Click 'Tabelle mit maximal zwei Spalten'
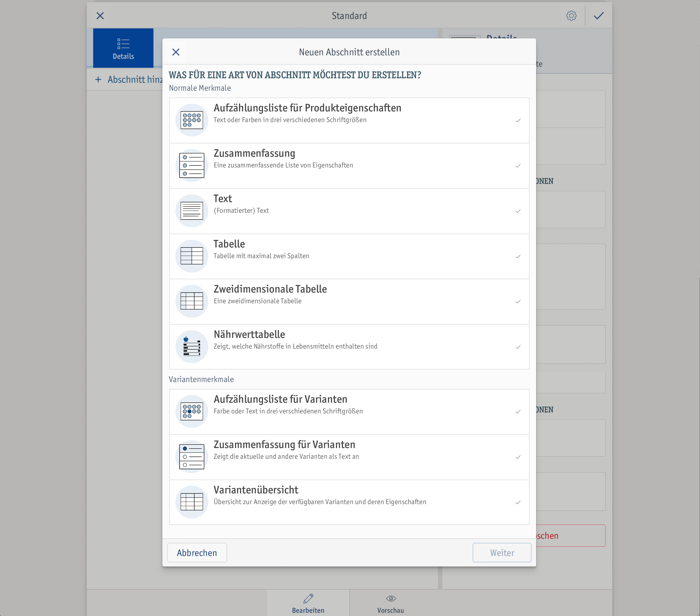 (x=262, y=256)
